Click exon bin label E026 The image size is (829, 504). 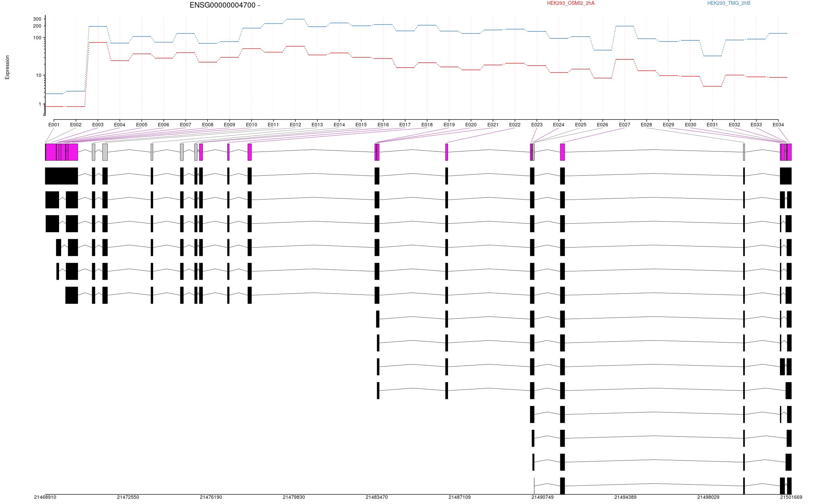click(x=602, y=125)
